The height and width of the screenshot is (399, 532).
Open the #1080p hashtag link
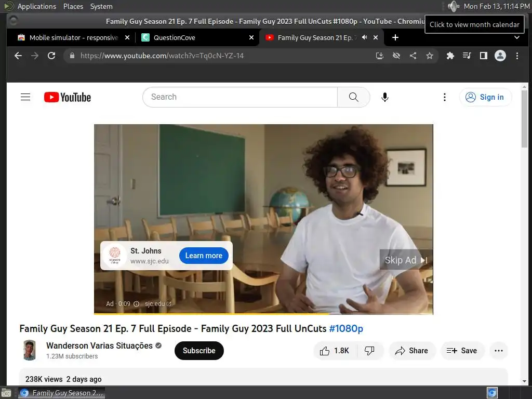346,328
